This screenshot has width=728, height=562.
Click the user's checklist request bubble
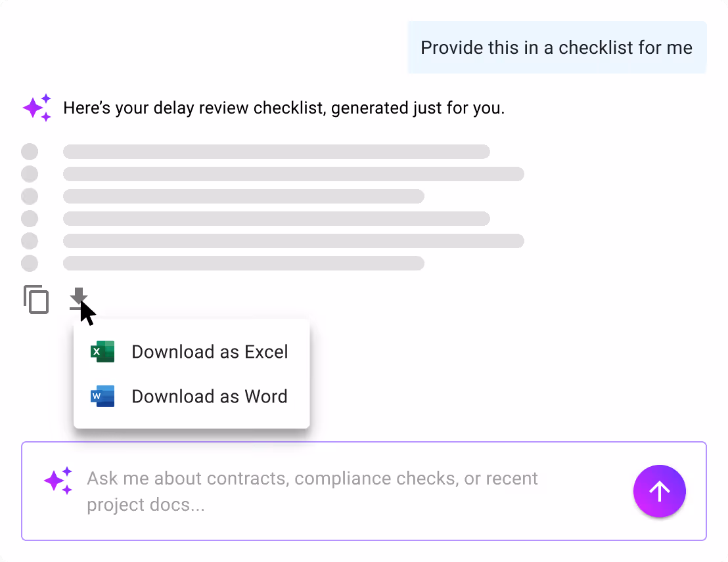pos(557,47)
